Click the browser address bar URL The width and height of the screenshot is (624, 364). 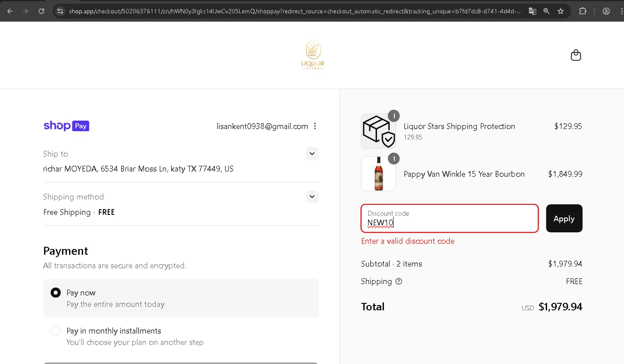295,11
